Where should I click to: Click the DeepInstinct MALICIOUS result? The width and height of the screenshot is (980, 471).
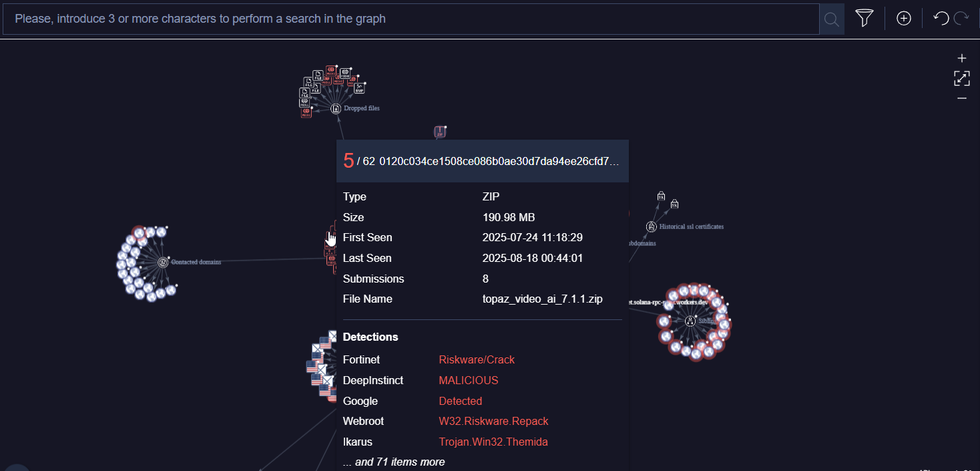[469, 380]
